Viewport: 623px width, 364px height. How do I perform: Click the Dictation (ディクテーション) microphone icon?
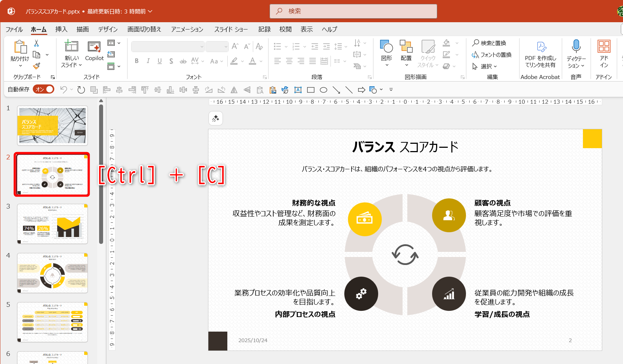(x=576, y=47)
